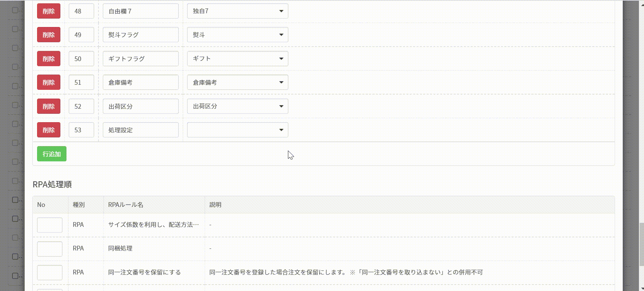Open the empty dropdown for 処理設定
644x291 pixels.
point(238,130)
